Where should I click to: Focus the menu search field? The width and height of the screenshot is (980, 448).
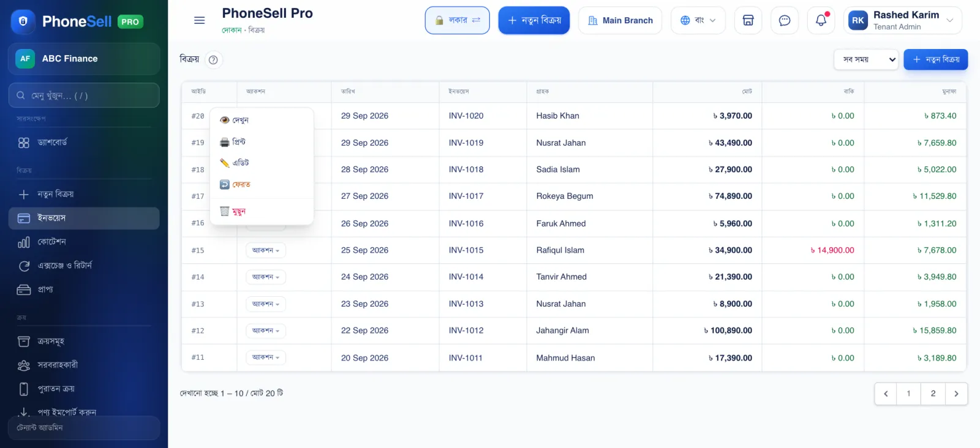(x=84, y=95)
